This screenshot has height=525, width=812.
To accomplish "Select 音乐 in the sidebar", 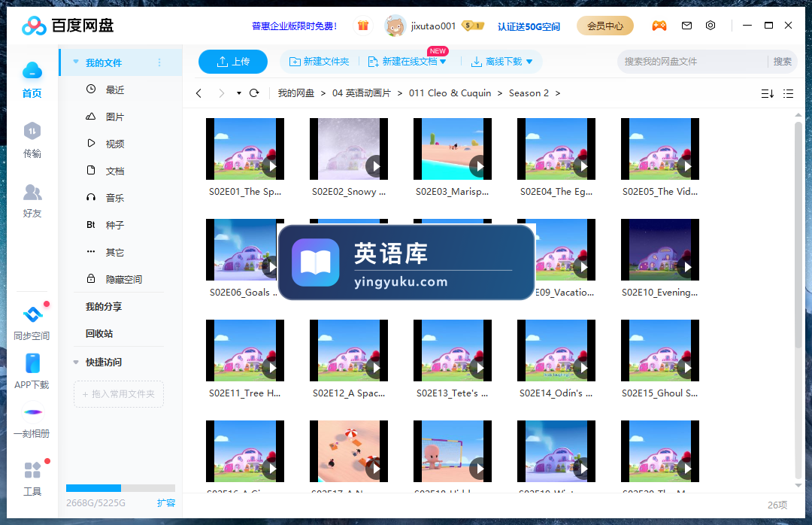I will click(x=114, y=198).
